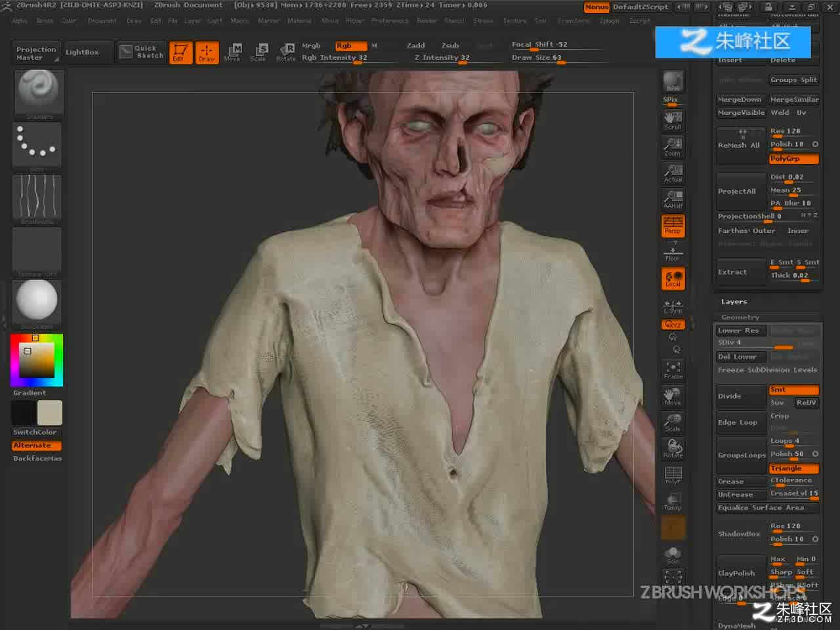Click the L.Sym local symmetry icon
Viewport: 840px width, 630px height.
click(673, 306)
